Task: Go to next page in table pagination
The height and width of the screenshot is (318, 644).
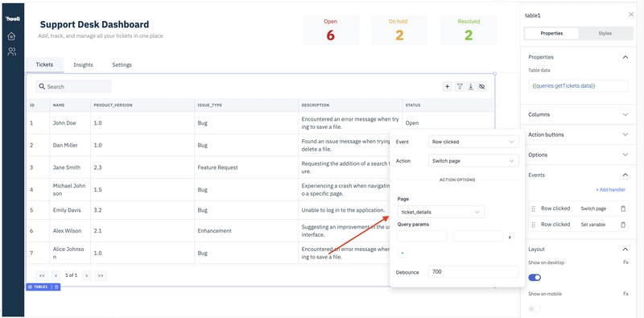Action: click(x=86, y=275)
